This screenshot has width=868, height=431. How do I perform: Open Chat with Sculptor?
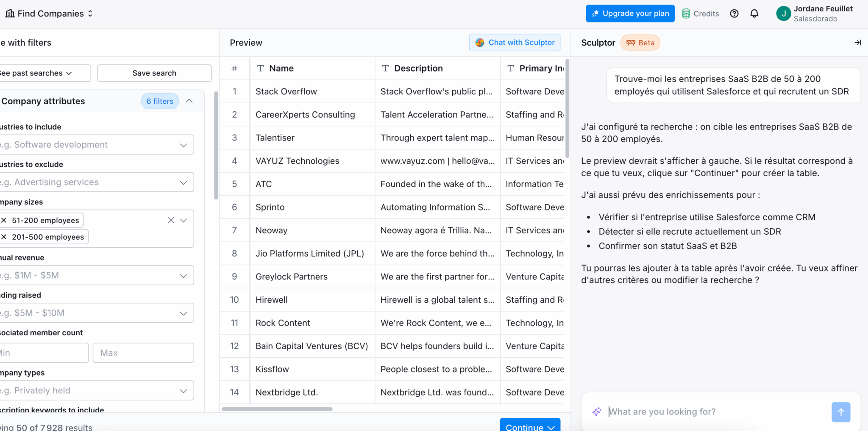point(515,43)
